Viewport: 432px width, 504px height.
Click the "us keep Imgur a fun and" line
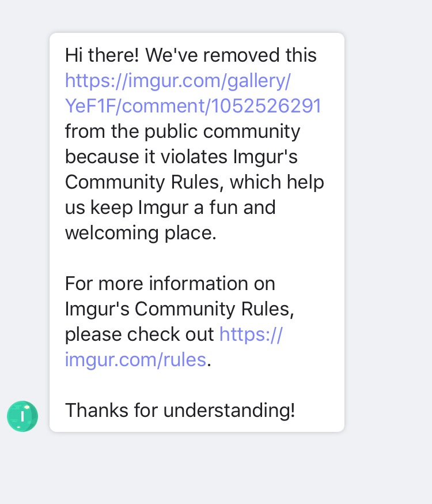point(170,208)
